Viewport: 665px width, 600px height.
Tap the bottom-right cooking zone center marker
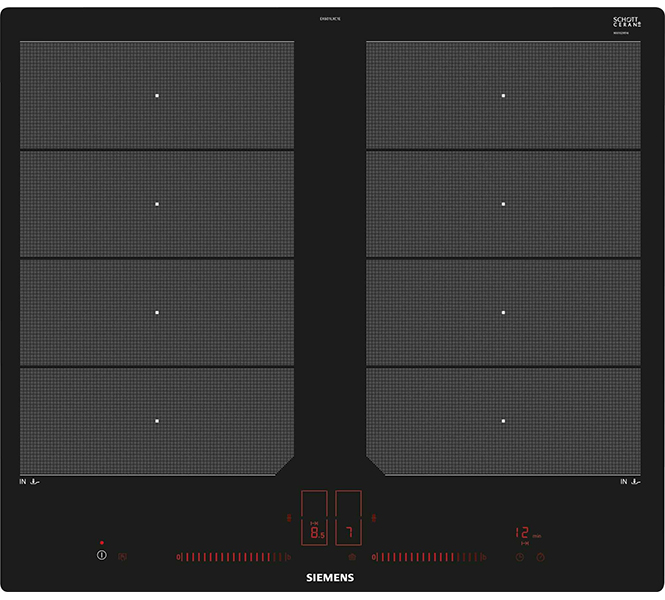(503, 421)
